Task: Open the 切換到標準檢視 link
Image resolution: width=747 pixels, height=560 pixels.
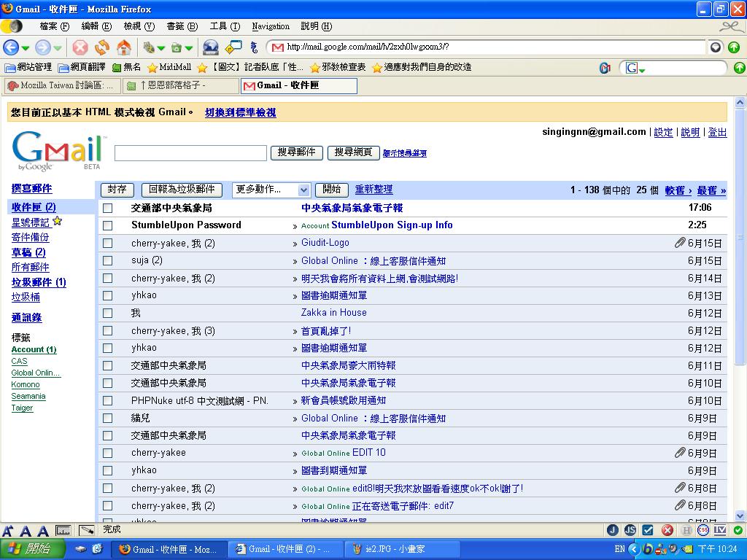Action: coord(240,112)
